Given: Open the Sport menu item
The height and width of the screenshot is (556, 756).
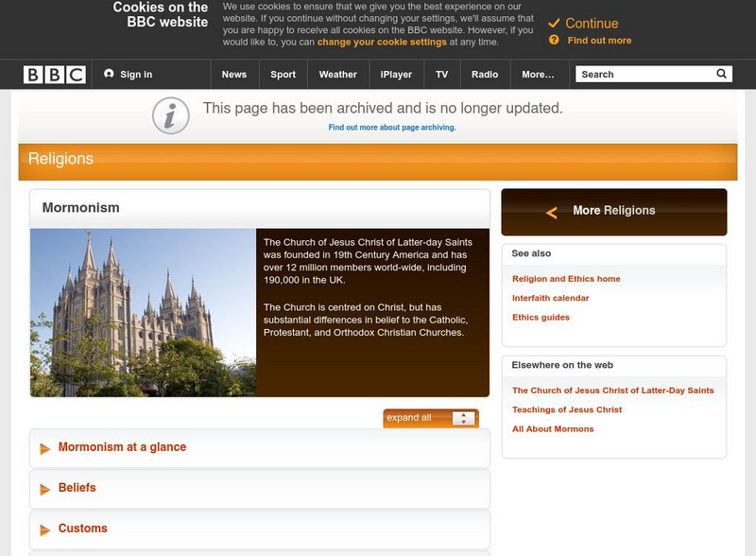Looking at the screenshot, I should pyautogui.click(x=283, y=75).
